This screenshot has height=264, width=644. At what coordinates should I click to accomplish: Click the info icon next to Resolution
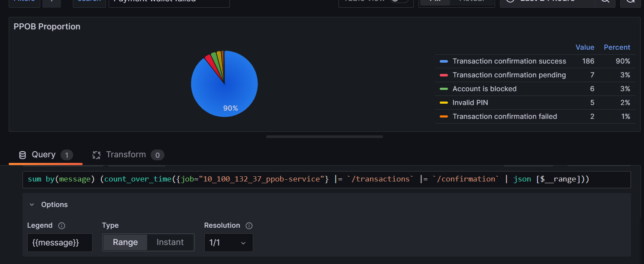[249, 226]
